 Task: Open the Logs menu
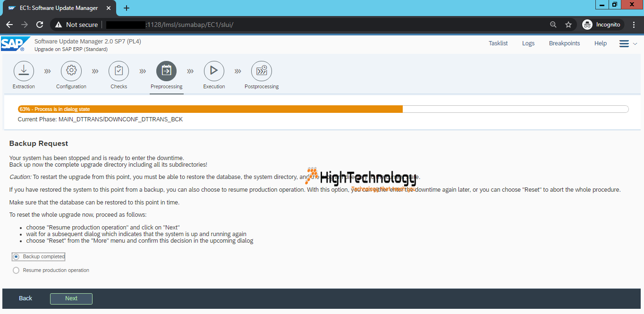point(528,43)
